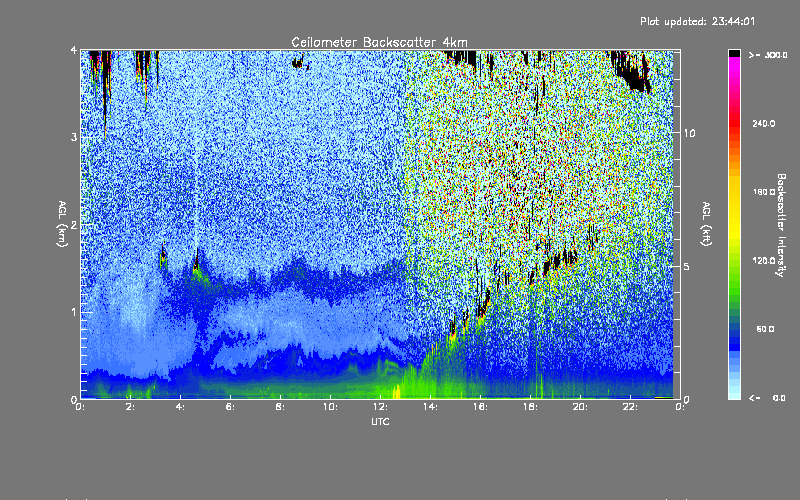Click the '4' km altitude tick label
Image resolution: width=800 pixels, height=500 pixels.
point(74,51)
